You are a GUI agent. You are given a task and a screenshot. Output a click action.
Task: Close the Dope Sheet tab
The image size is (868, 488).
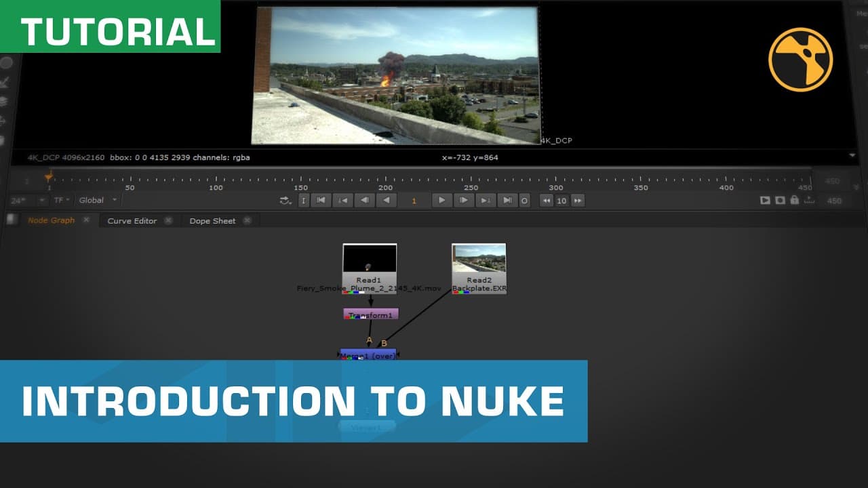coord(247,221)
